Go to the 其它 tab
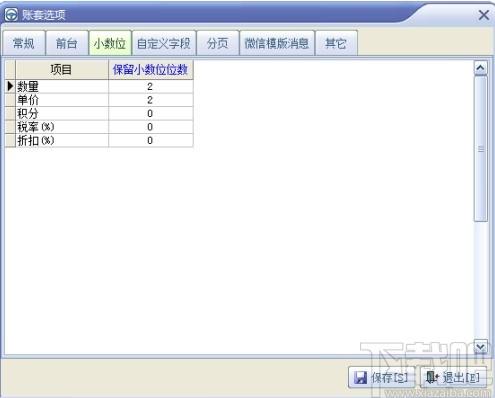The image size is (495, 398). (x=336, y=43)
